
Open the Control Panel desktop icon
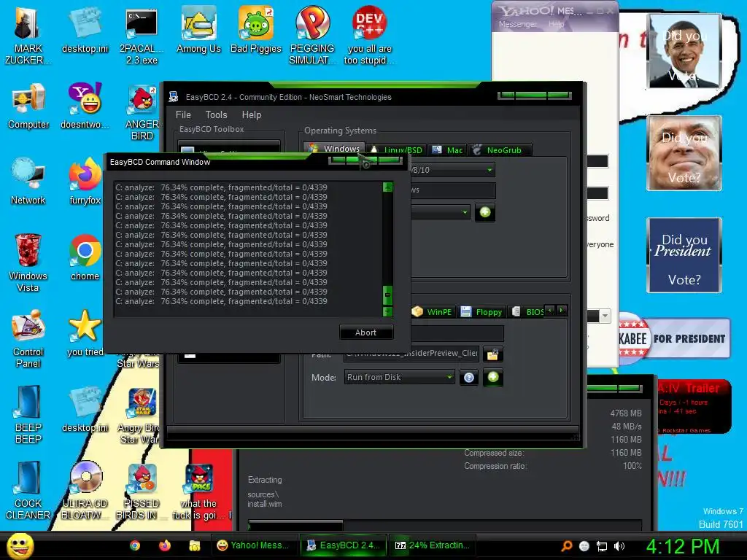tap(28, 338)
